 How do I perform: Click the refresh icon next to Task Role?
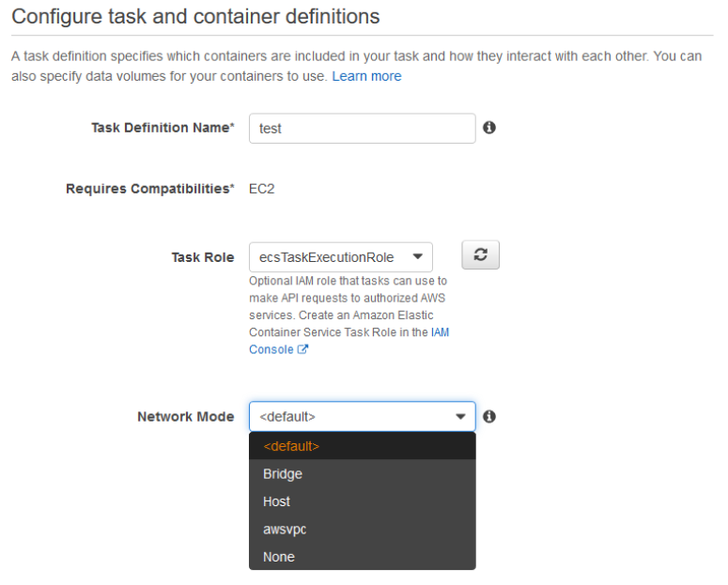coord(480,256)
